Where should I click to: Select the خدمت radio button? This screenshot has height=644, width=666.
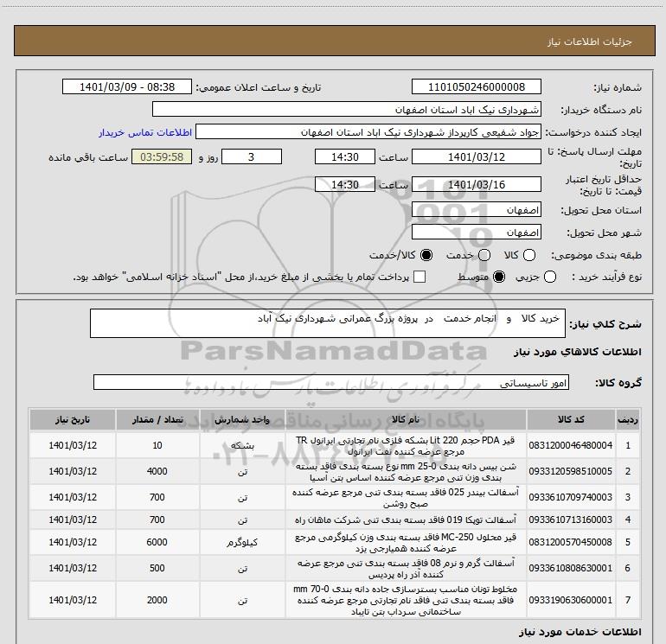coord(484,255)
